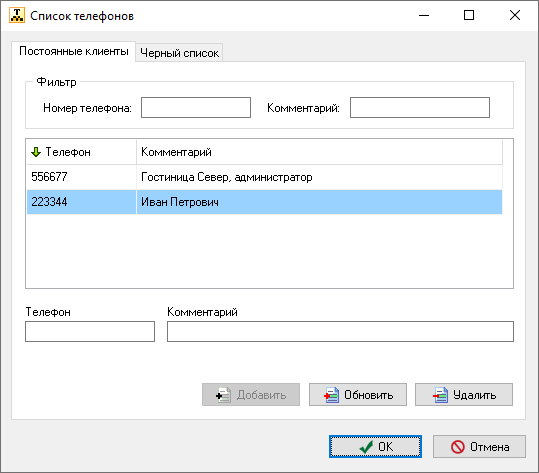The image size is (539, 473).
Task: Click the red prohibition icon on the Отмена button
Action: [x=458, y=447]
